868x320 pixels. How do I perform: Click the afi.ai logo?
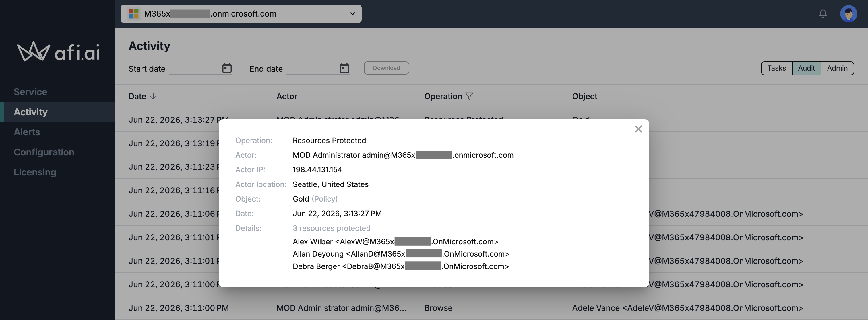pyautogui.click(x=58, y=52)
